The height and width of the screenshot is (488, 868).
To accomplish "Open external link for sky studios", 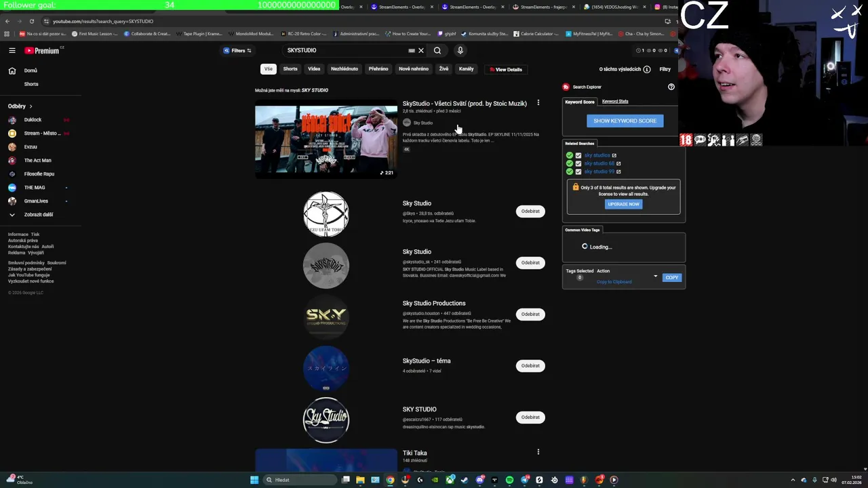I will pos(614,155).
